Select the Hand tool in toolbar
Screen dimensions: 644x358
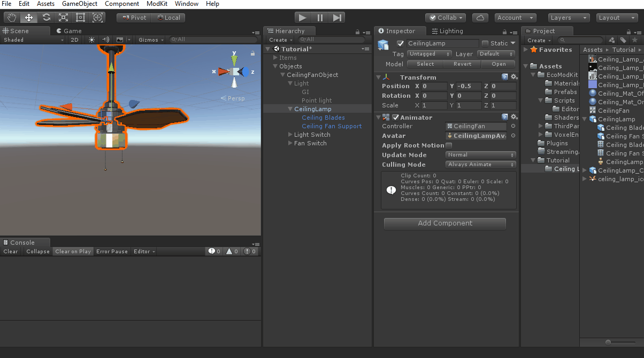(12, 18)
